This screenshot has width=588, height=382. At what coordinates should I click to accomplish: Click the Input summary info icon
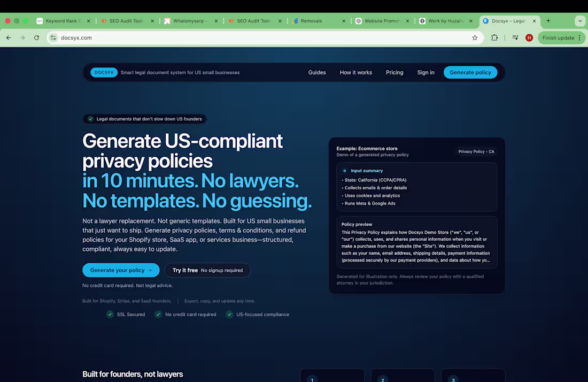click(x=344, y=170)
